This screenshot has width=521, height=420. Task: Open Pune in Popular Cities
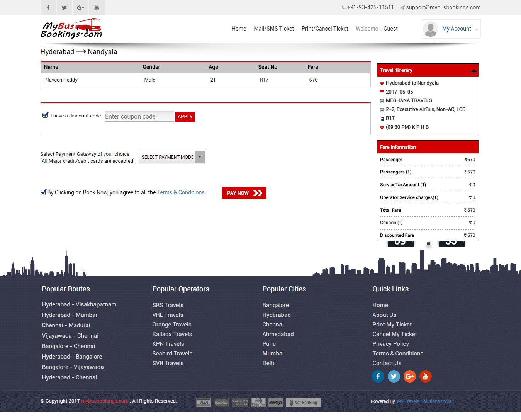269,344
